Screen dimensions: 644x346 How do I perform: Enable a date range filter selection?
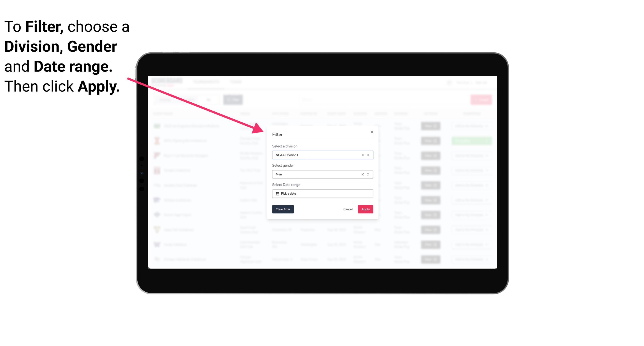pyautogui.click(x=322, y=194)
